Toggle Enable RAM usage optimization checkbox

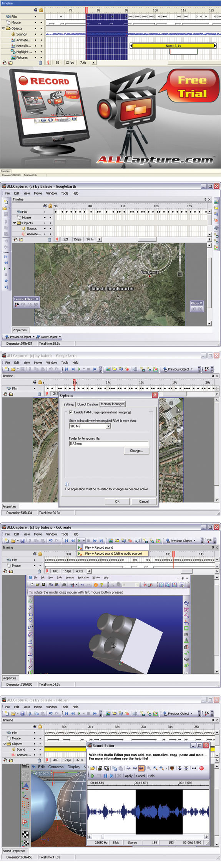click(x=71, y=412)
